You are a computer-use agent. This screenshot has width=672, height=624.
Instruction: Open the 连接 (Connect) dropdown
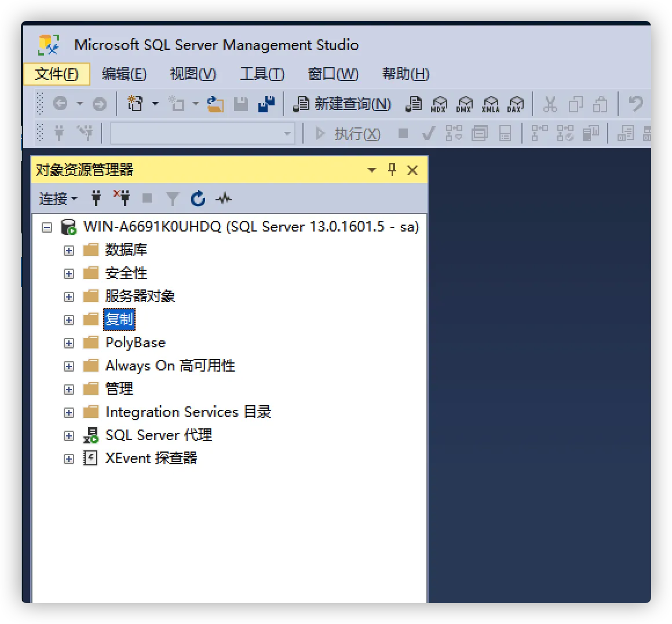(57, 199)
